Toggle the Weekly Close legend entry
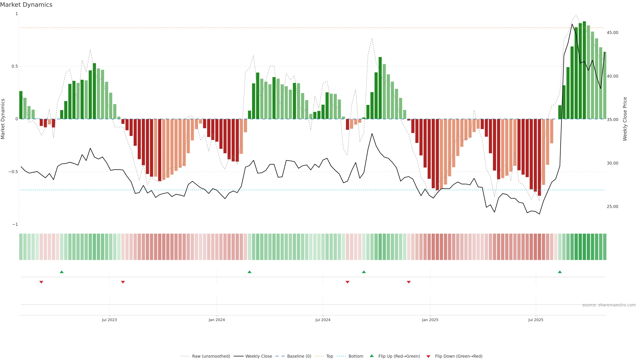This screenshot has height=362, width=644. coord(258,356)
